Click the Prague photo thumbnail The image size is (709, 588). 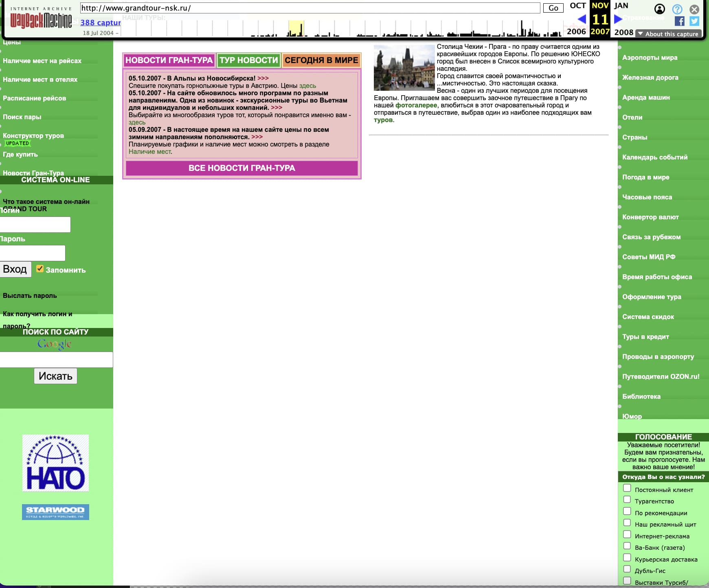pyautogui.click(x=404, y=68)
